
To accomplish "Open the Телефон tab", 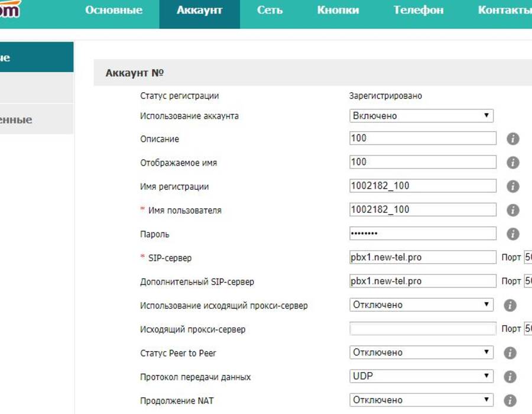I will pos(419,10).
